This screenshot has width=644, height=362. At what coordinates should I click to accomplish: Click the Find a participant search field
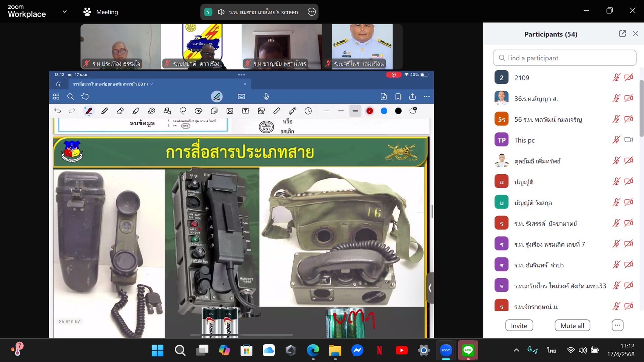click(x=564, y=58)
